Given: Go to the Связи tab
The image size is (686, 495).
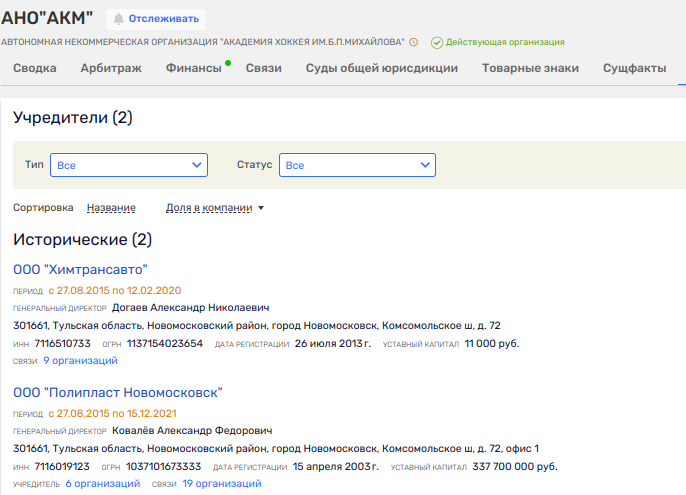Looking at the screenshot, I should coord(264,68).
